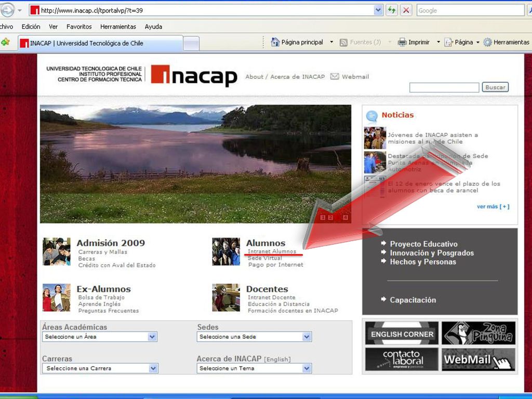This screenshot has height=399, width=532.
Task: Click the Herramientas gear icon
Action: pos(487,42)
